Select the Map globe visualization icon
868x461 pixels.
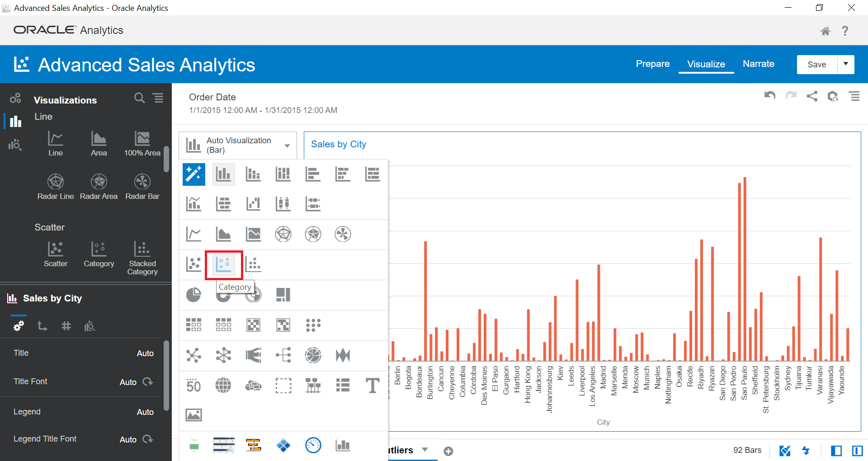coord(223,386)
